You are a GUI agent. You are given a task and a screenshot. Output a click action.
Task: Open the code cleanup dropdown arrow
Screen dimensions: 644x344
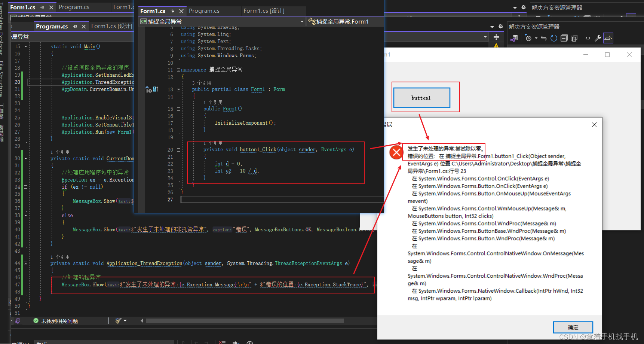coord(125,321)
